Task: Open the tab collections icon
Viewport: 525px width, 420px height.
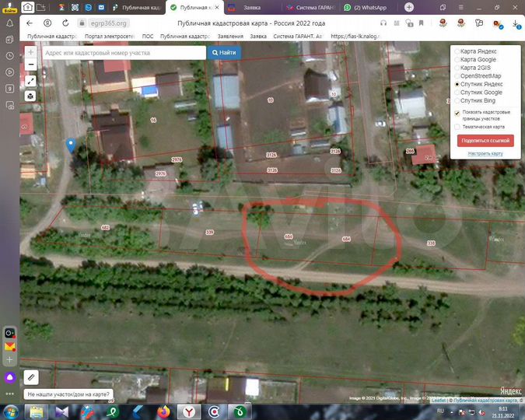Action: coord(443,7)
